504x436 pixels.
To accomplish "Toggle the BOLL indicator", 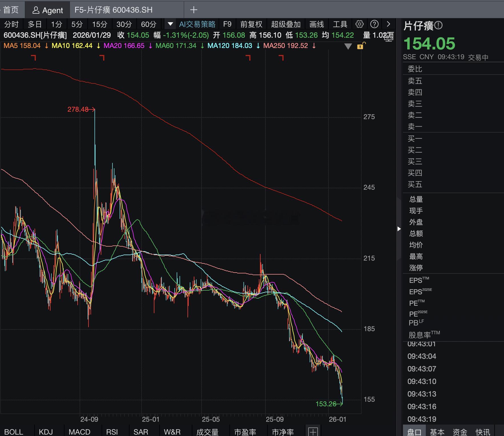I will [x=14, y=432].
